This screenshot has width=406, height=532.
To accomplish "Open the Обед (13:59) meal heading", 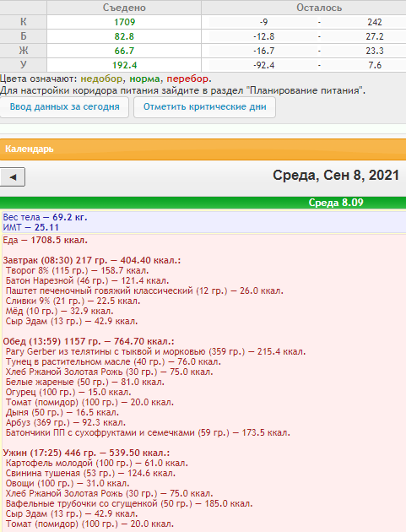I will pos(89,341).
